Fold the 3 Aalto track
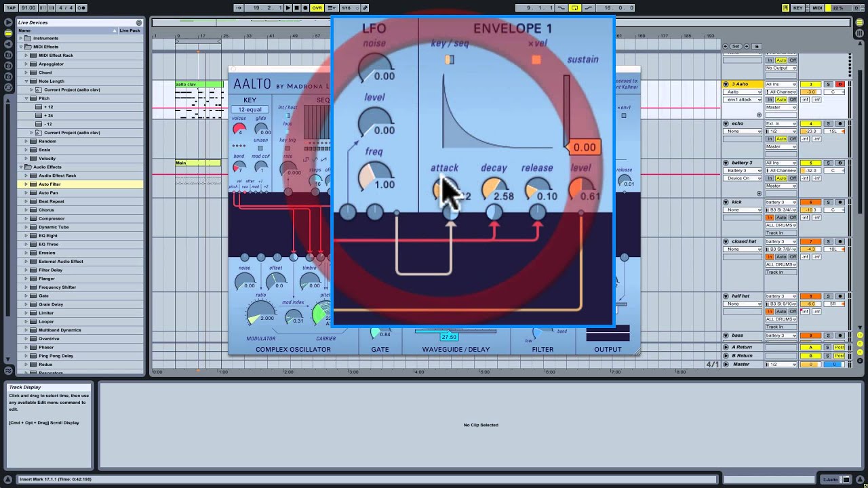This screenshot has height=488, width=868. (x=726, y=84)
